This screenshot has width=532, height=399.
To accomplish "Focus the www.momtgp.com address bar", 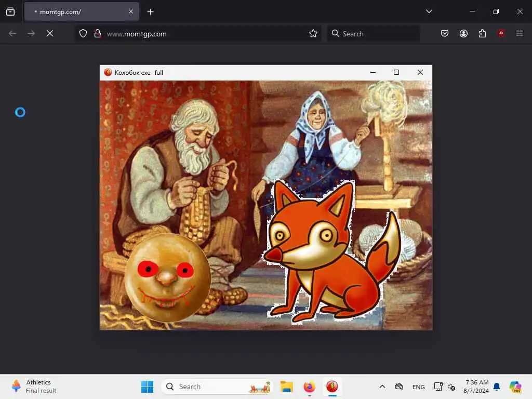I will pyautogui.click(x=198, y=34).
